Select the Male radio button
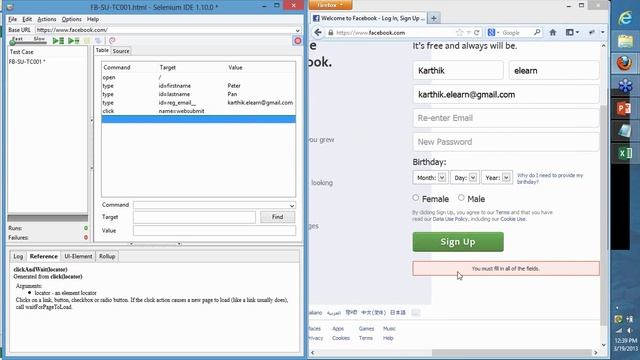The height and width of the screenshot is (360, 640). click(461, 198)
